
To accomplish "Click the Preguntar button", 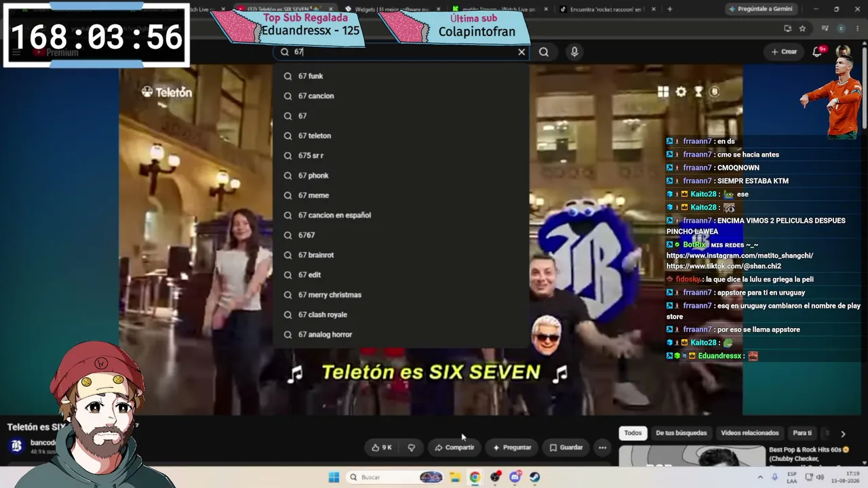I will coord(512,447).
